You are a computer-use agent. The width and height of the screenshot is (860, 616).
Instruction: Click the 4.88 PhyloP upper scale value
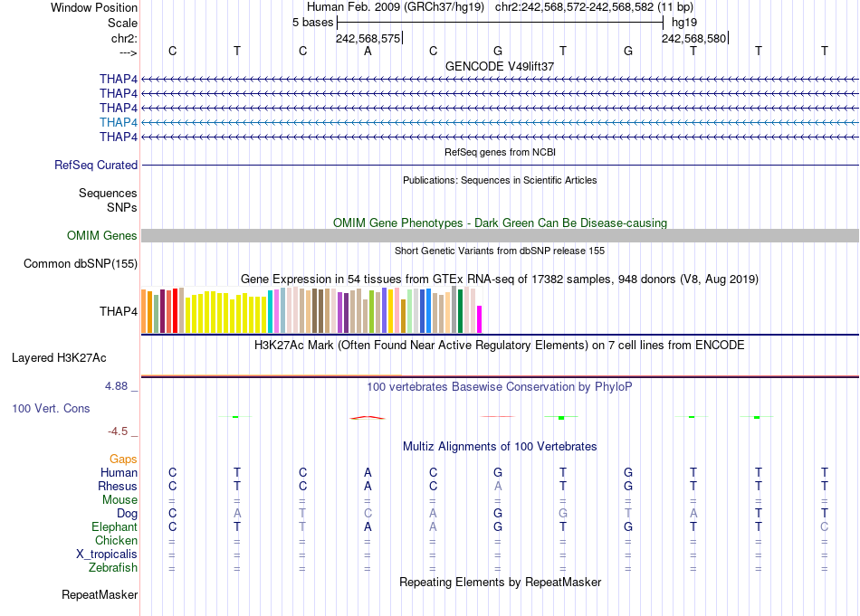point(117,386)
